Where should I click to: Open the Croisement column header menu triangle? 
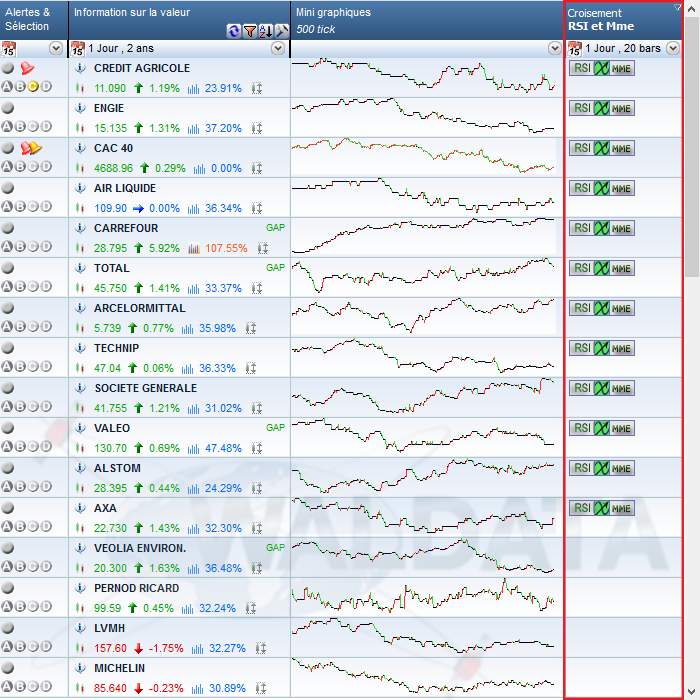[x=677, y=7]
